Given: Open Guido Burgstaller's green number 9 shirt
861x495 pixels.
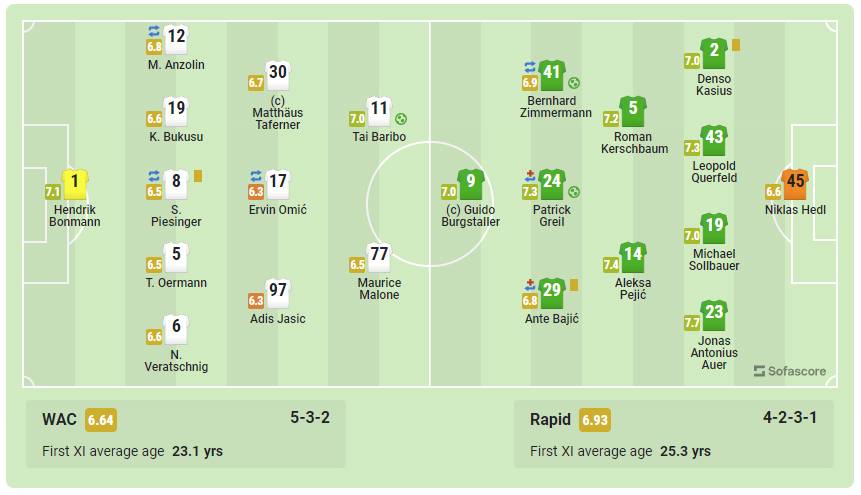Looking at the screenshot, I should point(471,185).
